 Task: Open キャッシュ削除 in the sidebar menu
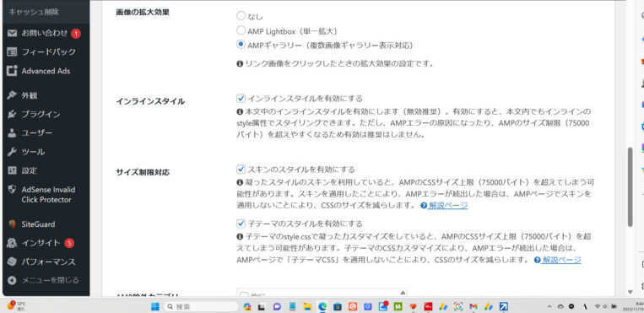(x=34, y=12)
